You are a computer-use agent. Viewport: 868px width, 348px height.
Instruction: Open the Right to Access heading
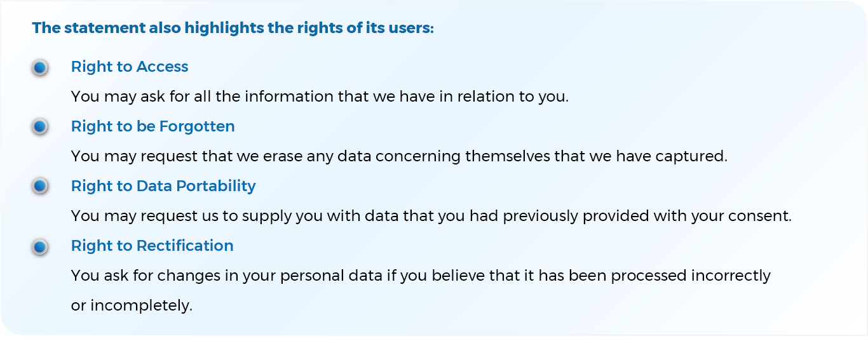coord(130,67)
